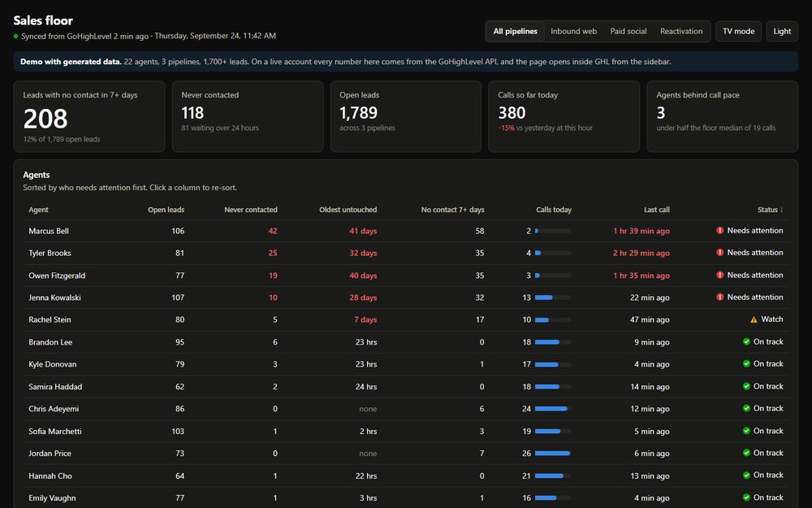Viewport: 812px width, 508px height.
Task: Click Jordan Price calls today progress bar
Action: tap(552, 454)
